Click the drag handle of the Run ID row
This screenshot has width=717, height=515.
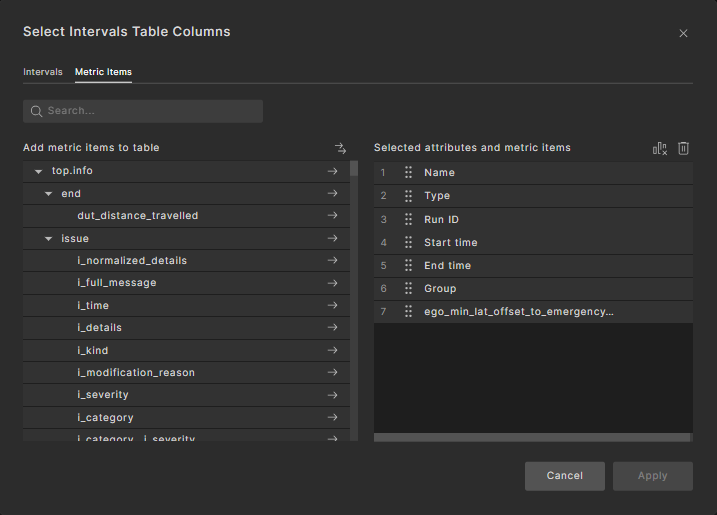click(x=408, y=219)
